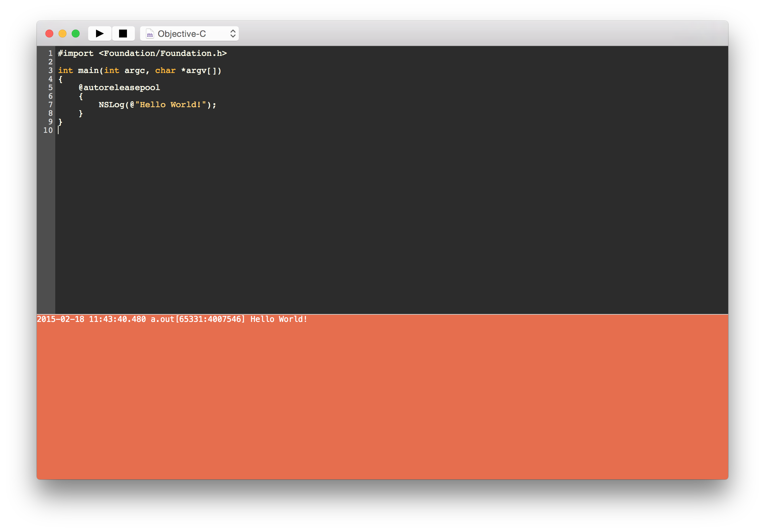Click line number 5 in the gutter

pyautogui.click(x=50, y=87)
